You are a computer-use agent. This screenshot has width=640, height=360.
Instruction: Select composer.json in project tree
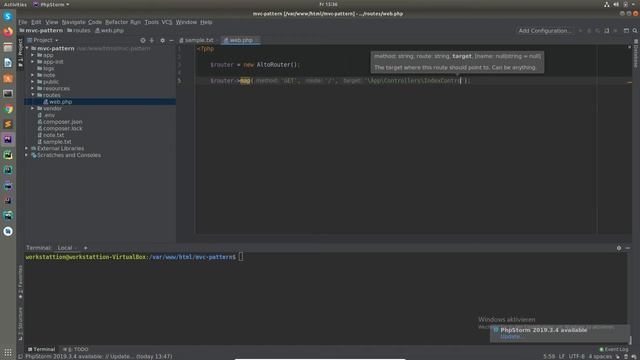(x=60, y=122)
